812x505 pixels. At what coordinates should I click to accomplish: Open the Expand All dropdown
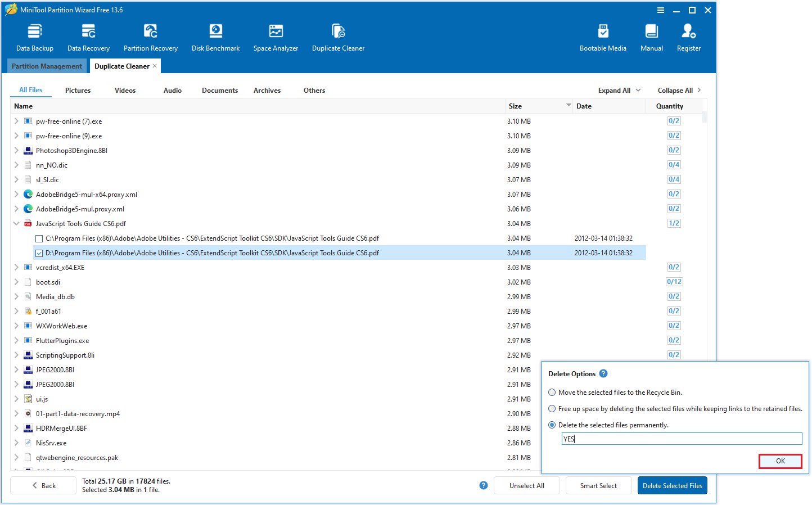click(619, 90)
